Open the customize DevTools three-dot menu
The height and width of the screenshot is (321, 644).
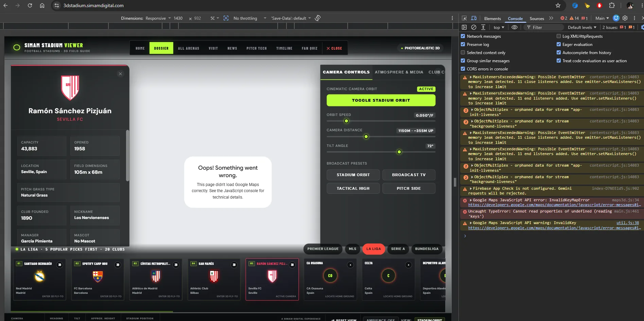(634, 18)
